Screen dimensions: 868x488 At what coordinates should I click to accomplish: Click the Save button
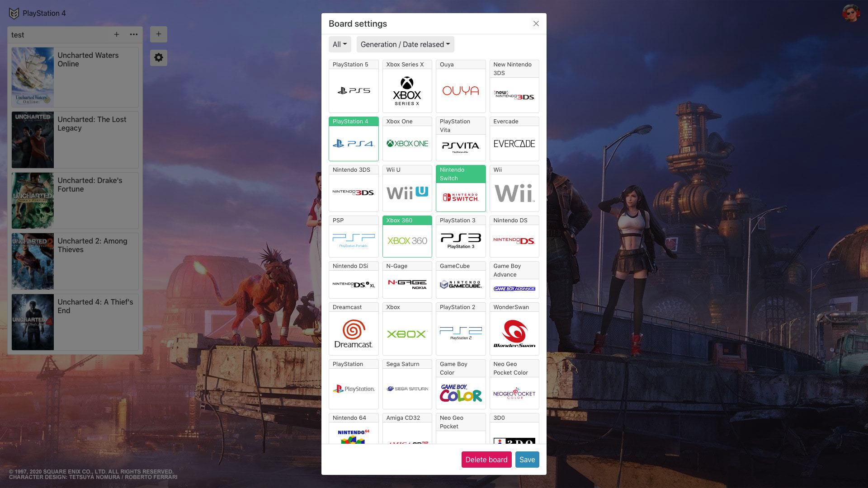(527, 460)
